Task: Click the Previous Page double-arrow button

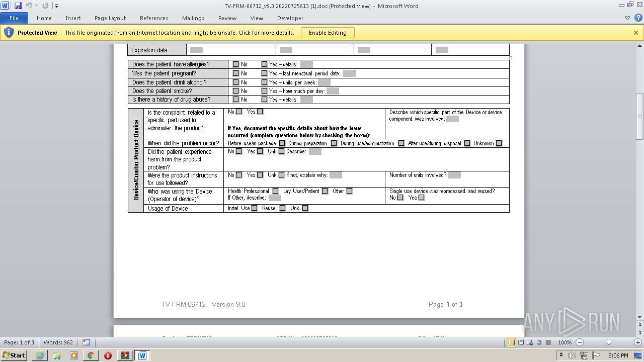Action: pyautogui.click(x=640, y=324)
